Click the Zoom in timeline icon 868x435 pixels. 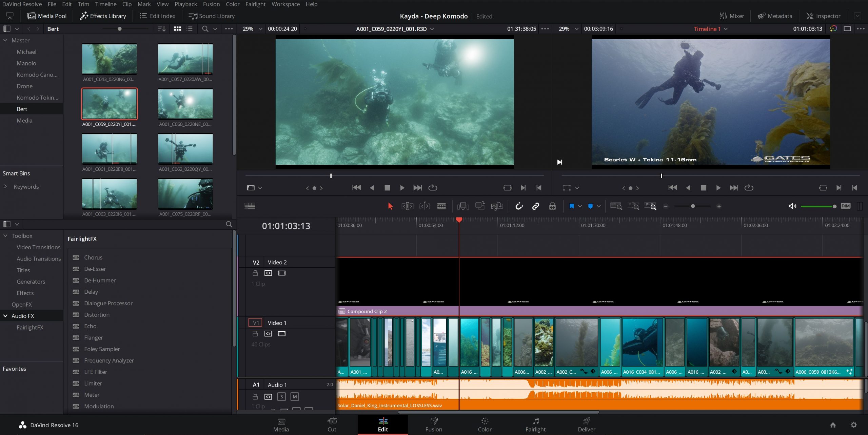(721, 206)
